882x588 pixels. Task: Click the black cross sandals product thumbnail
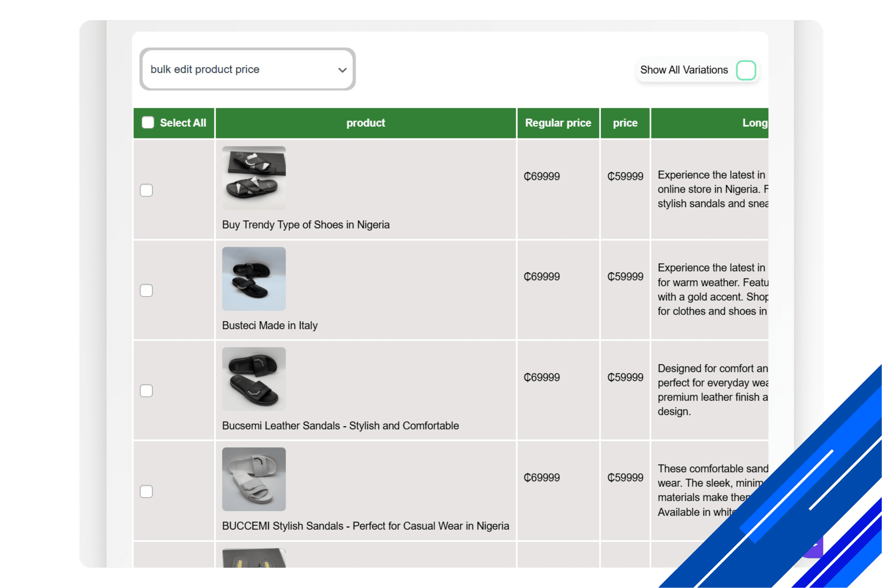[253, 178]
